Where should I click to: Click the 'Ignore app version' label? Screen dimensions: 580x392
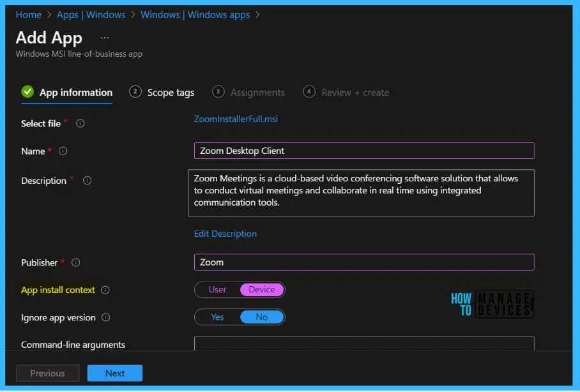[58, 317]
